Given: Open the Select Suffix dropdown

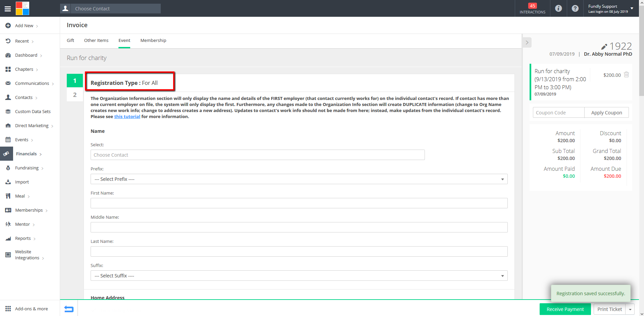Looking at the screenshot, I should (x=299, y=276).
